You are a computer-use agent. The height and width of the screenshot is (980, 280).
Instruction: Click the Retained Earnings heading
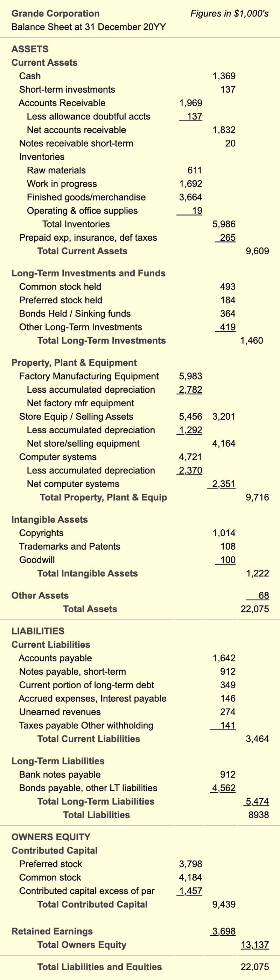click(x=52, y=931)
